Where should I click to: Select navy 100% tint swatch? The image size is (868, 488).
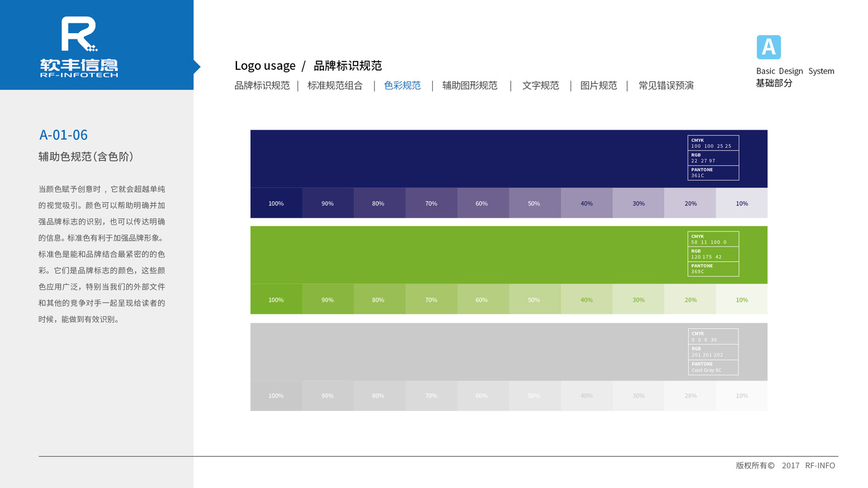(x=276, y=203)
